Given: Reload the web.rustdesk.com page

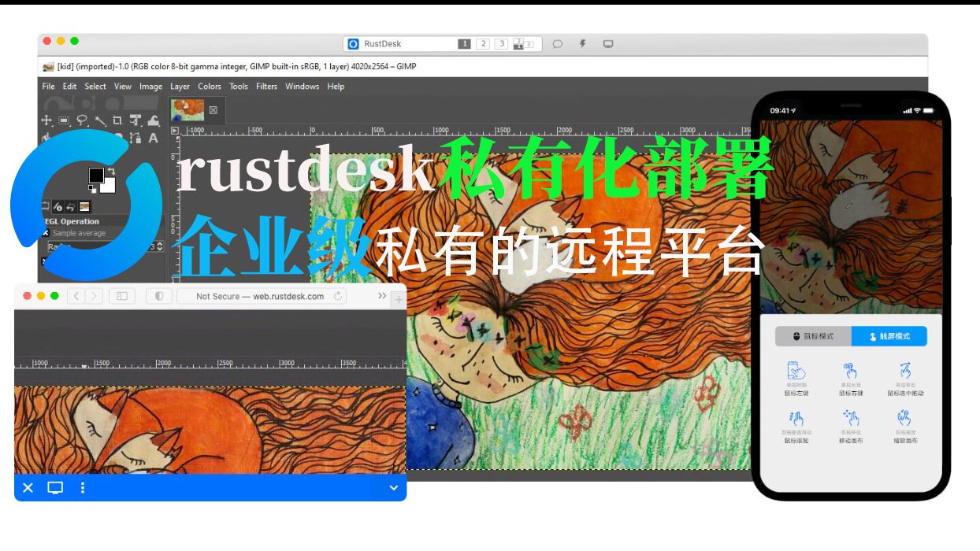Looking at the screenshot, I should 339,297.
